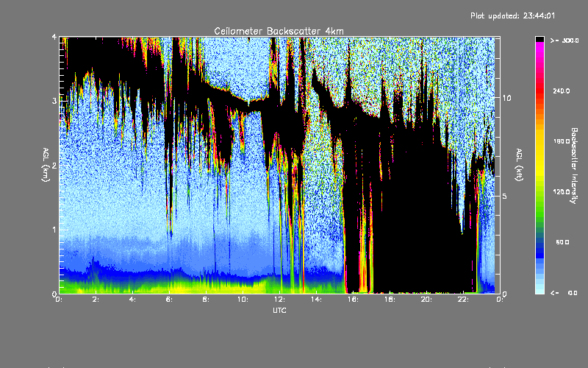This screenshot has width=588, height=368.
Task: Click the '10:' tick on the UTC axis
Action: tap(243, 300)
